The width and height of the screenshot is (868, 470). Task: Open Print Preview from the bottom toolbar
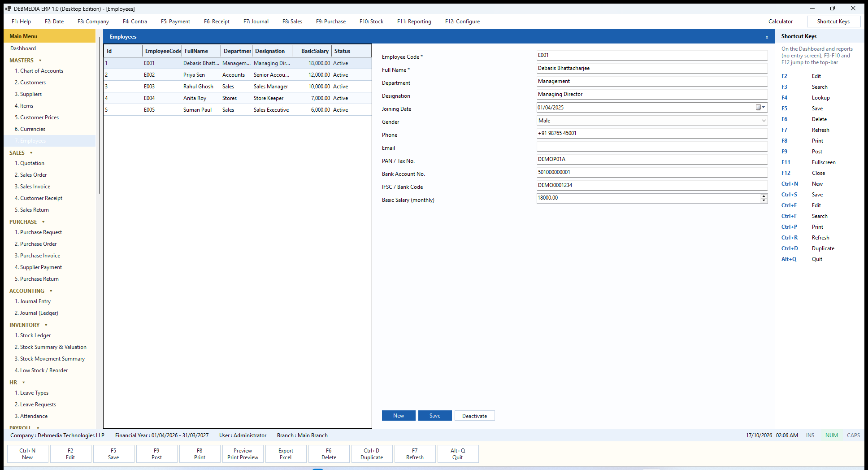click(243, 454)
